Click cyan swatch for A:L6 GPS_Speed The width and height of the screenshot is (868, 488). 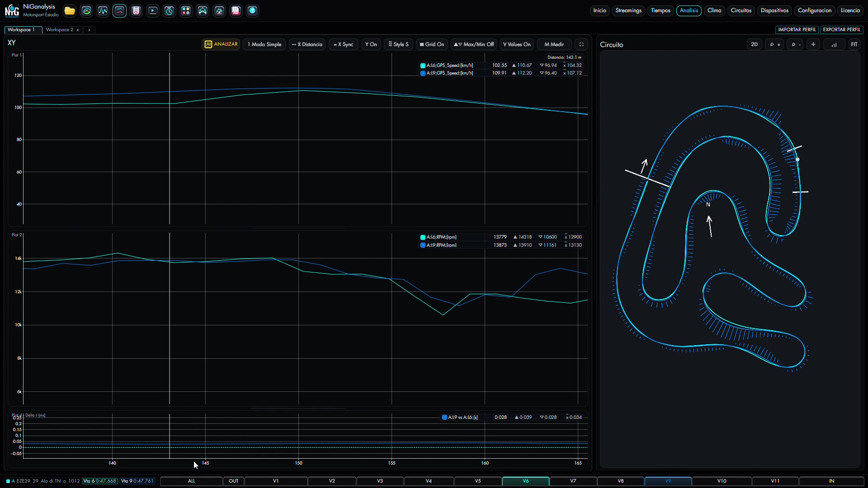423,66
